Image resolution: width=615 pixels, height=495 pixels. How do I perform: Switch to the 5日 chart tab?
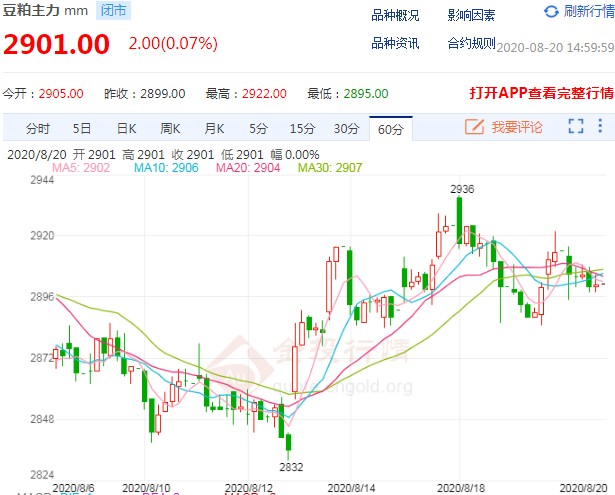click(x=82, y=128)
